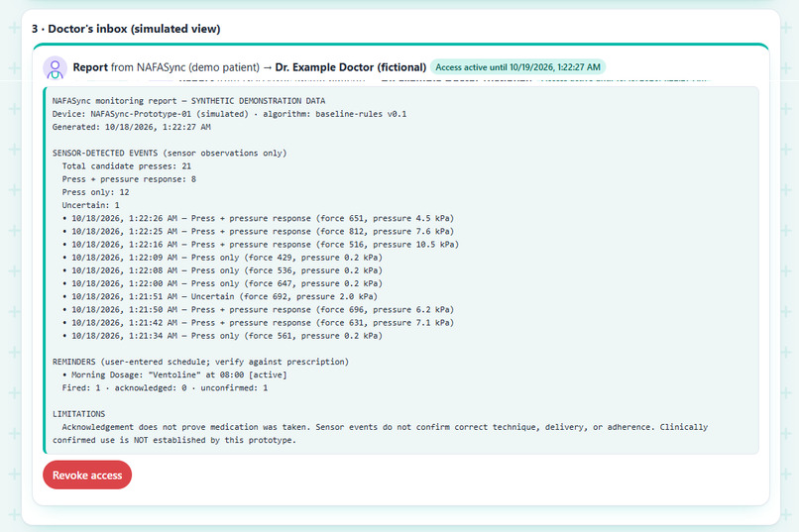Click the 1:22:25 AM event with force 812
Screen dimensions: 799x532
(259, 232)
